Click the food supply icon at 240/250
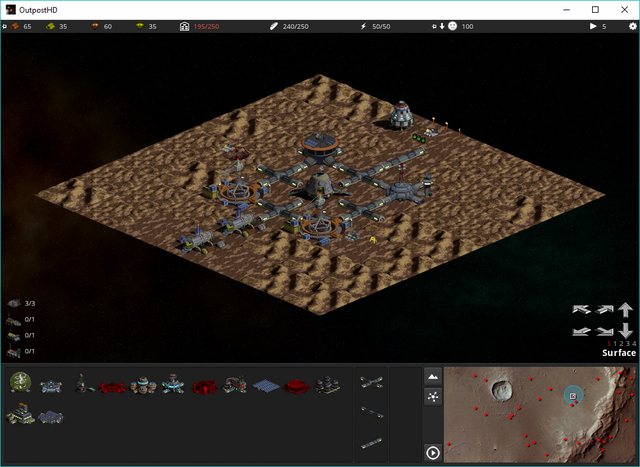Image resolution: width=640 pixels, height=467 pixels. (273, 26)
